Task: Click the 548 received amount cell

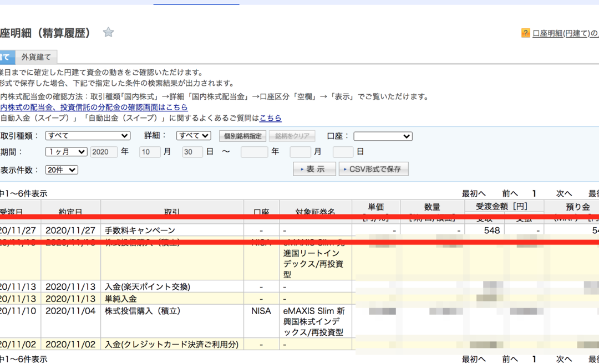Action: [x=484, y=230]
